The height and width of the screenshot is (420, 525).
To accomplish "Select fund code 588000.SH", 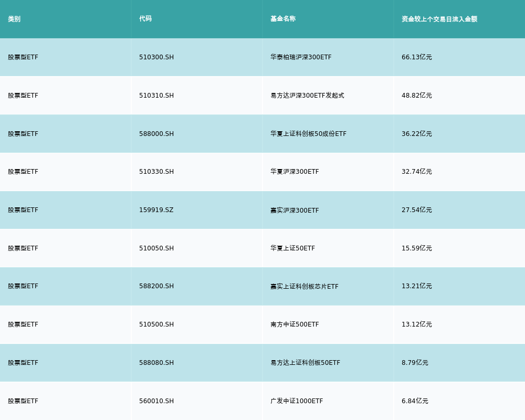I will 156,134.
